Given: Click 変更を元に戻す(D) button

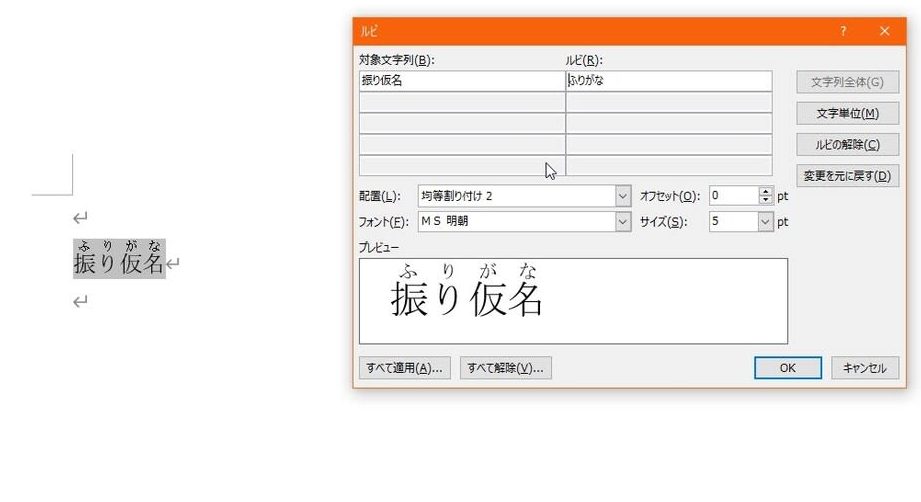Looking at the screenshot, I should click(x=848, y=176).
